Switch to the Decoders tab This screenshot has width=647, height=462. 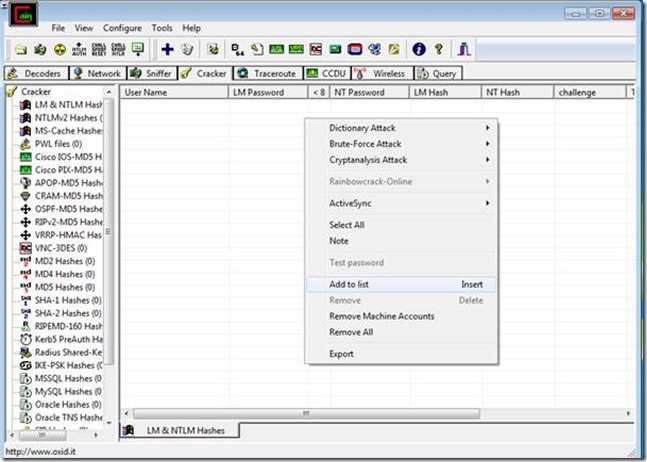pos(36,73)
